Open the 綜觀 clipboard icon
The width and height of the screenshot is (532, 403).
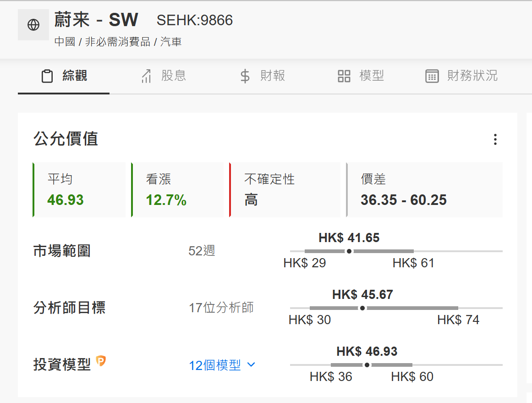coord(47,76)
